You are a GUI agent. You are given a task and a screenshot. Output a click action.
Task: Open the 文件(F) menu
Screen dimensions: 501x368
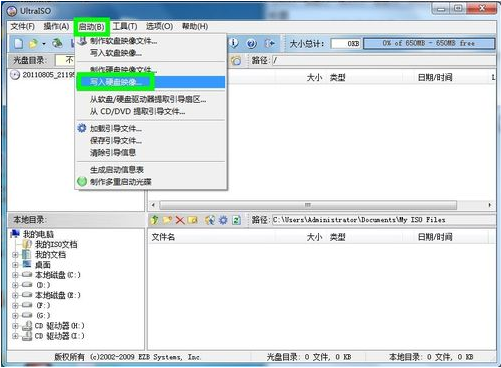[x=23, y=26]
